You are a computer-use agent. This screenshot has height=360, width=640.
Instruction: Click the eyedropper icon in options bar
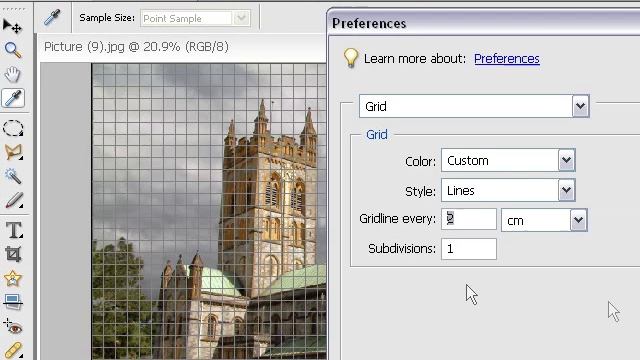click(x=52, y=18)
